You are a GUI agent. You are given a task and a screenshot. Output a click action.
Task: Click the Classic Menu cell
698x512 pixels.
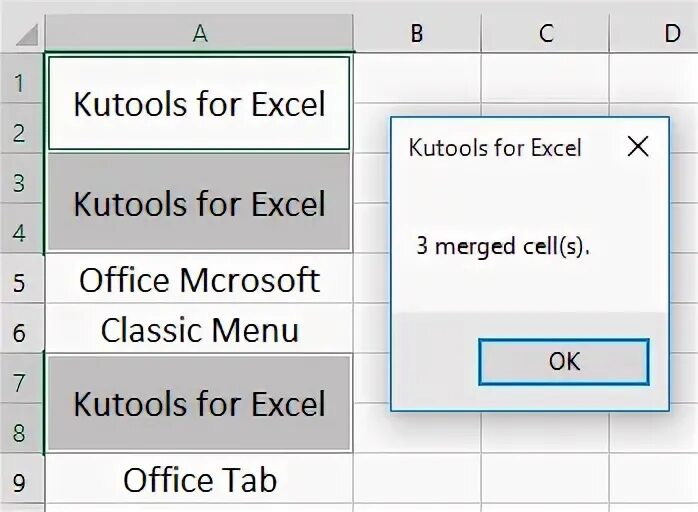(x=199, y=330)
